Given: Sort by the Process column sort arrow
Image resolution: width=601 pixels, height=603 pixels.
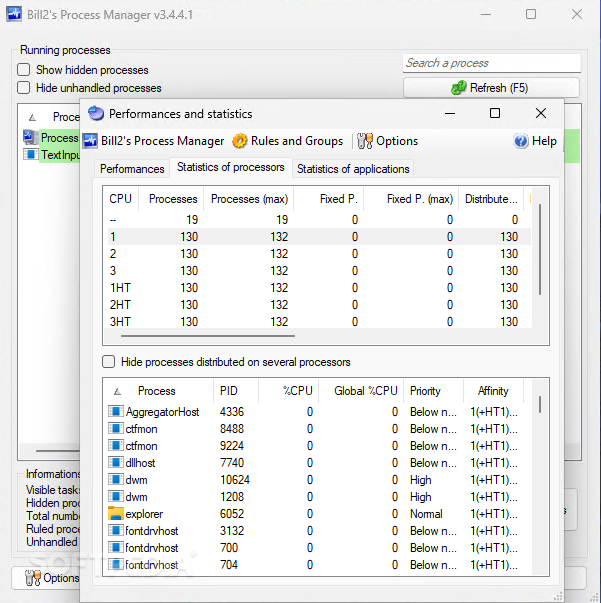Looking at the screenshot, I should tap(118, 391).
